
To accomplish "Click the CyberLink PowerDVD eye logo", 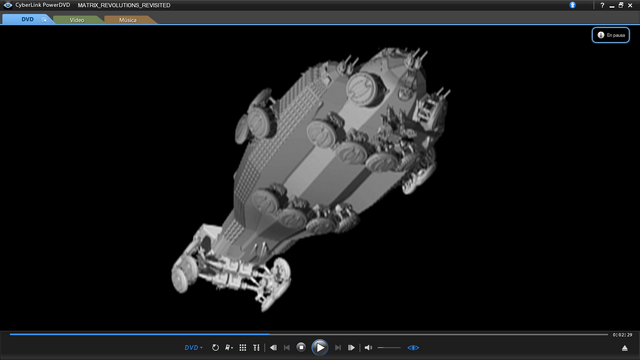I will click(x=8, y=5).
